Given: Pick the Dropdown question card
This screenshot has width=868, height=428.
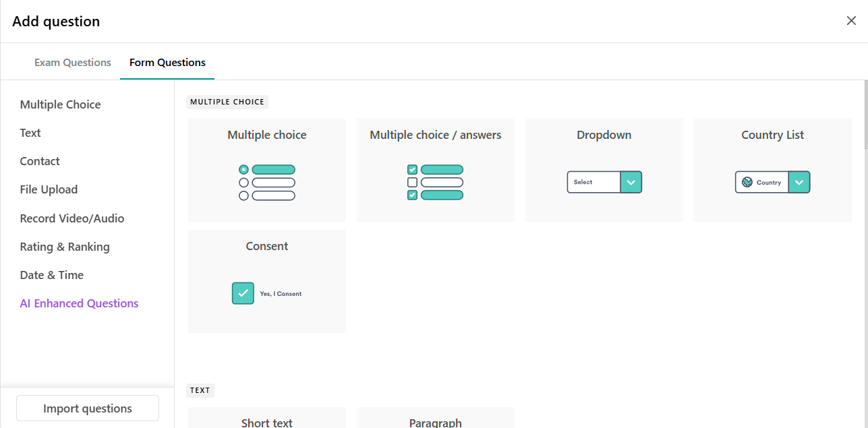Looking at the screenshot, I should (604, 170).
